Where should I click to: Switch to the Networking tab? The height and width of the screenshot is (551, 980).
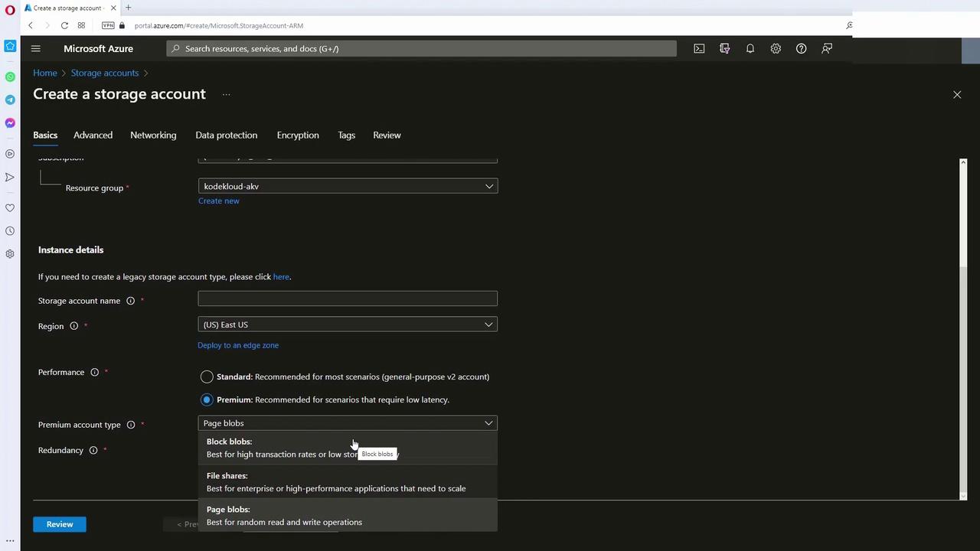[x=153, y=135]
